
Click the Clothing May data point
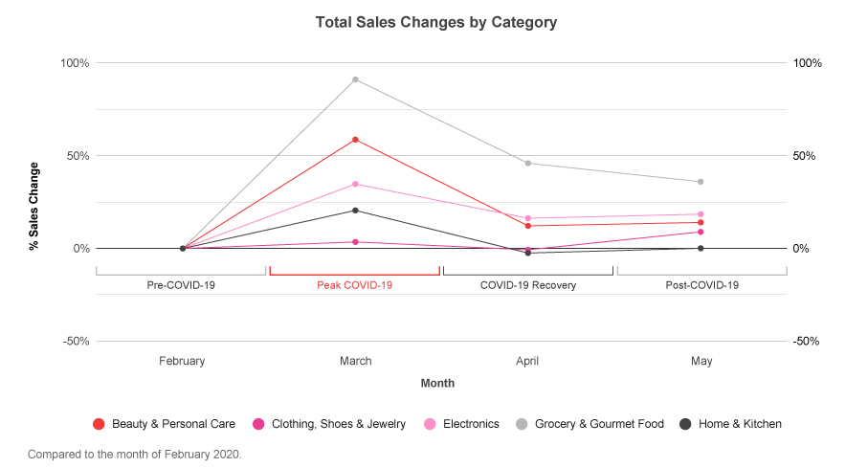pos(701,232)
